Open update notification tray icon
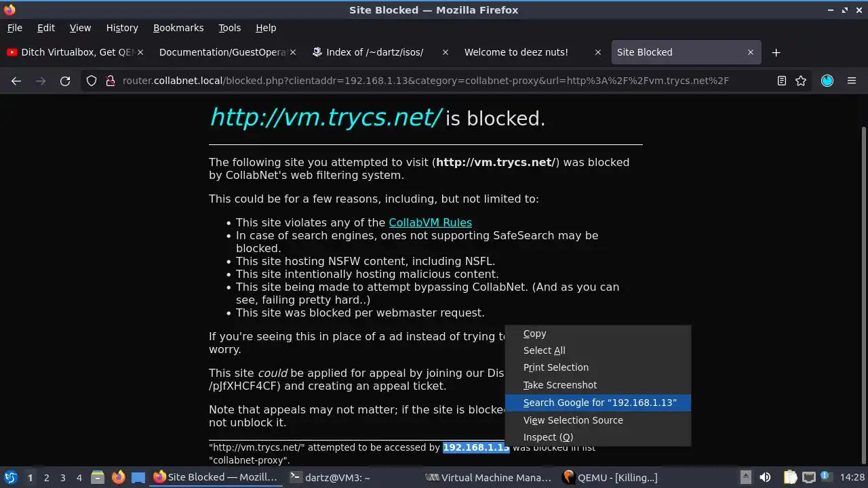The height and width of the screenshot is (488, 868). pyautogui.click(x=828, y=477)
